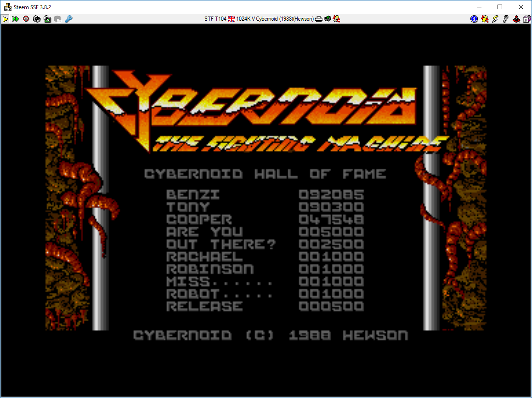
Task: Click the greyed-out Paste Text icon
Action: coord(57,19)
